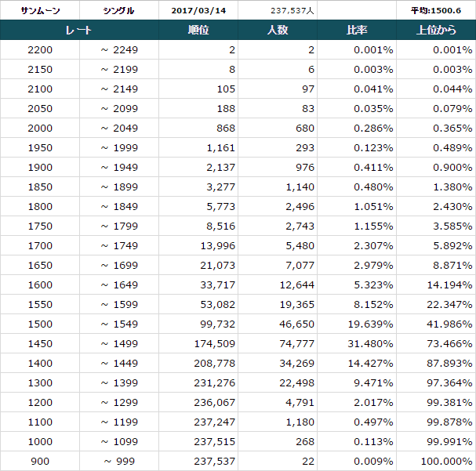Click cumulative 100.000% cell
The height and width of the screenshot is (471, 476).
[436, 462]
